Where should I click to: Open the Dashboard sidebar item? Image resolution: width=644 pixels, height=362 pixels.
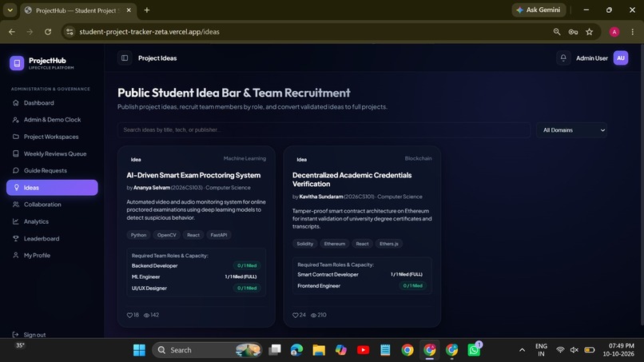pyautogui.click(x=52, y=103)
